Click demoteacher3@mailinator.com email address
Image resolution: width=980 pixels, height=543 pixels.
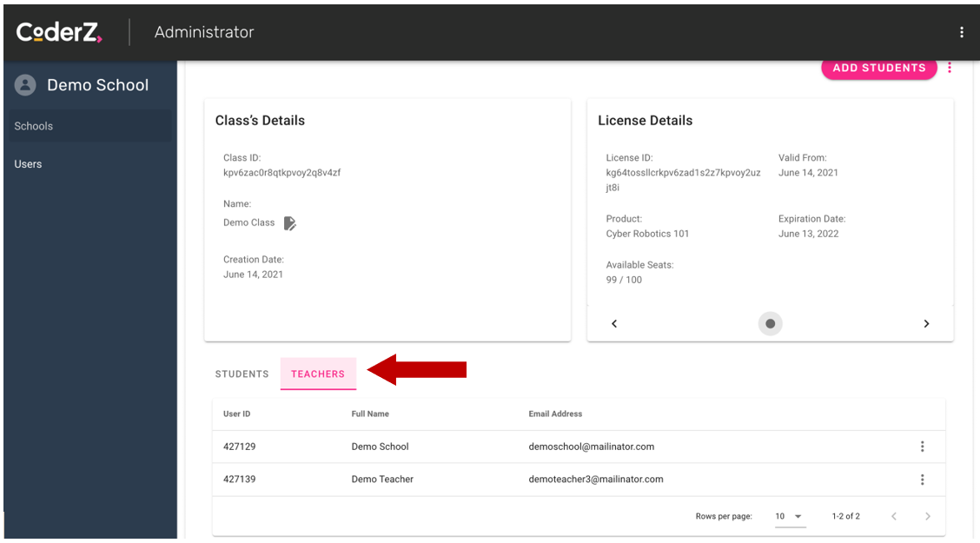[x=595, y=480]
